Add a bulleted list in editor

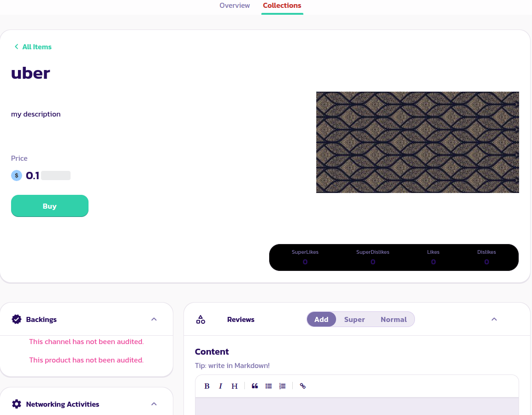pyautogui.click(x=269, y=386)
